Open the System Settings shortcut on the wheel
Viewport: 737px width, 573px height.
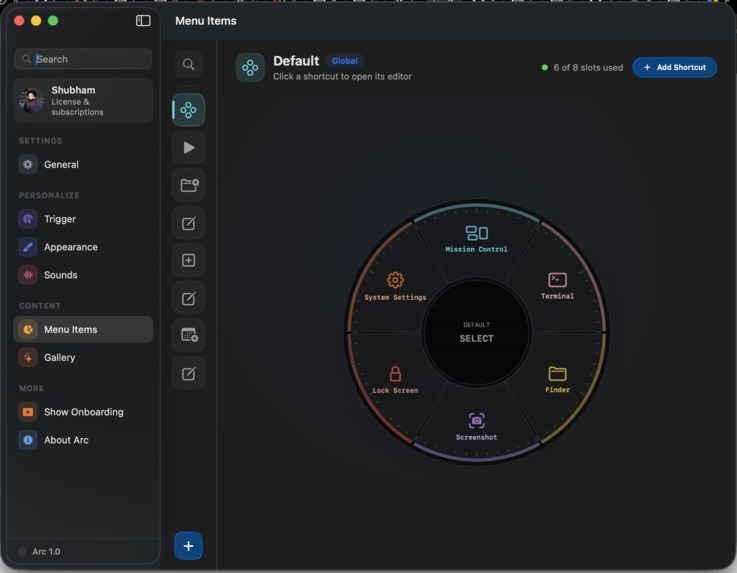click(x=395, y=286)
